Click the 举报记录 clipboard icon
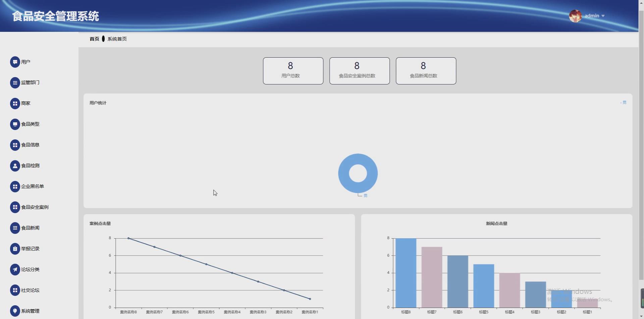Screen dimensions: 644x319 tap(15, 249)
